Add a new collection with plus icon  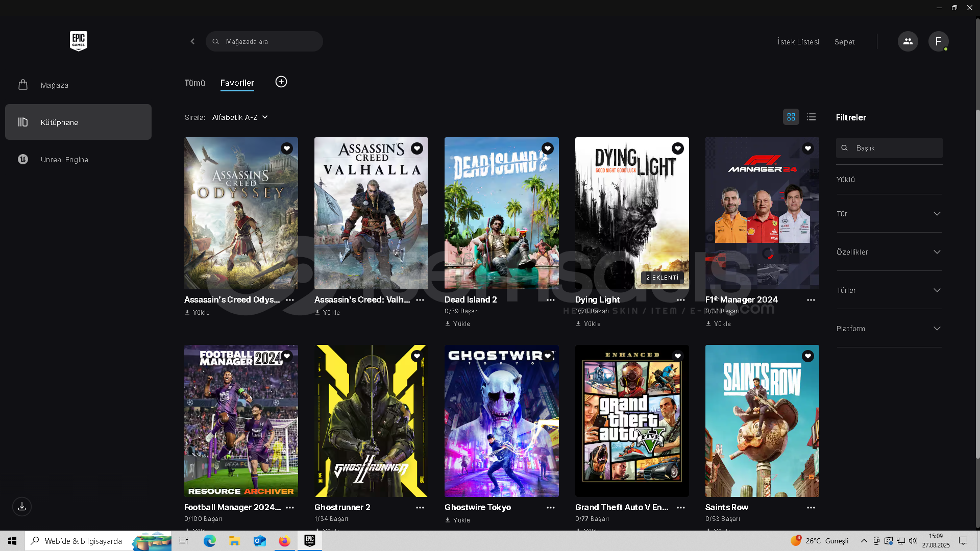click(281, 82)
